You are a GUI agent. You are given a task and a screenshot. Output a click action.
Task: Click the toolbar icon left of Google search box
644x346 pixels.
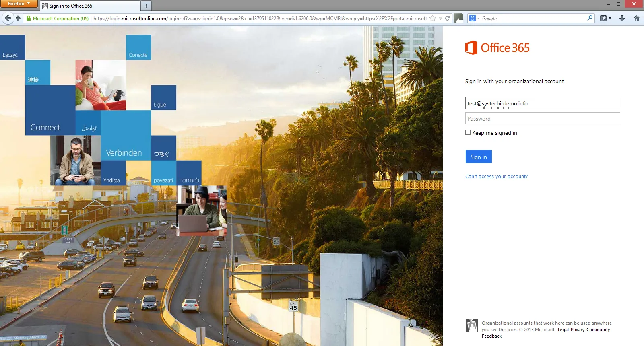[x=458, y=18]
